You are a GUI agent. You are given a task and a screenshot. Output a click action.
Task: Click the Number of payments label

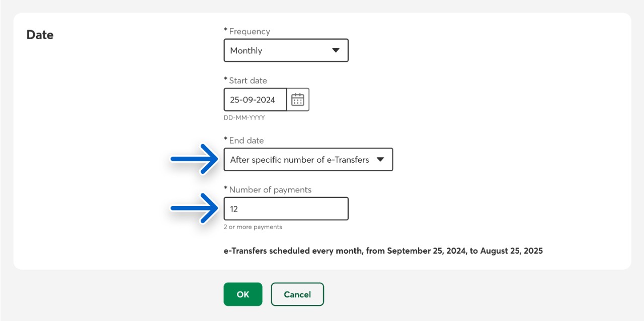click(x=270, y=190)
